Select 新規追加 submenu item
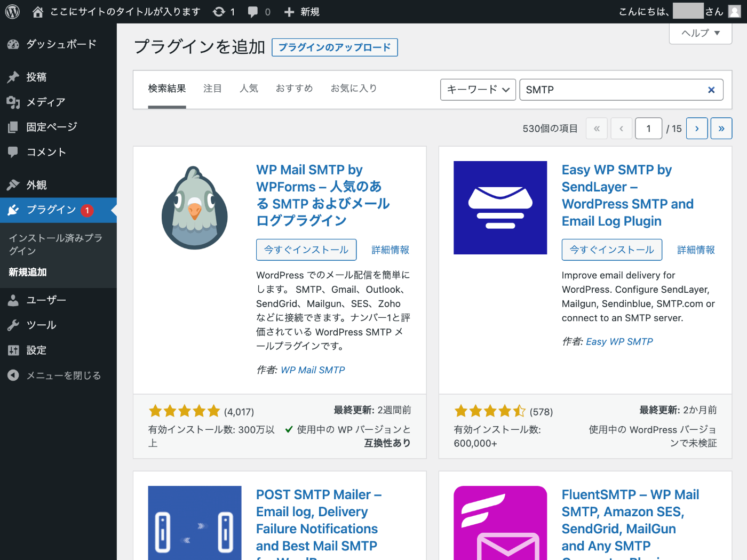 coord(28,272)
